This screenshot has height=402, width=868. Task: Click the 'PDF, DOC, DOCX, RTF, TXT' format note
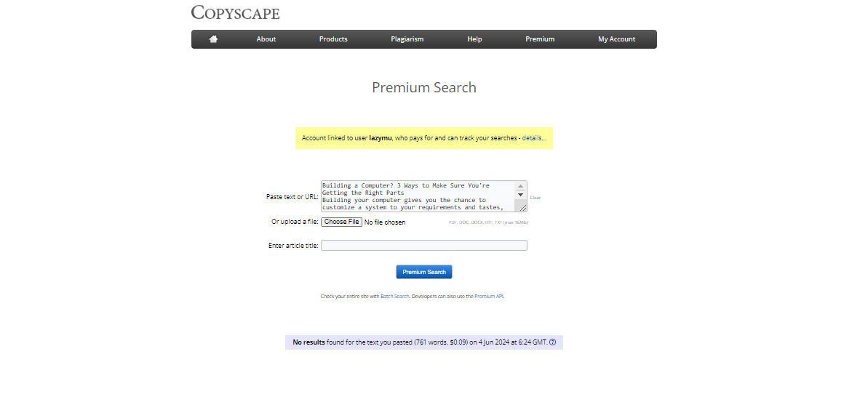pos(488,222)
